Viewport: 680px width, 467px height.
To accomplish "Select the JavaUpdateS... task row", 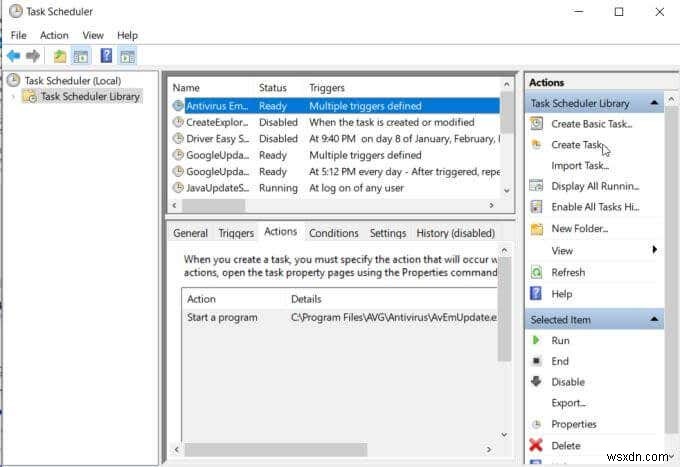I will point(336,188).
